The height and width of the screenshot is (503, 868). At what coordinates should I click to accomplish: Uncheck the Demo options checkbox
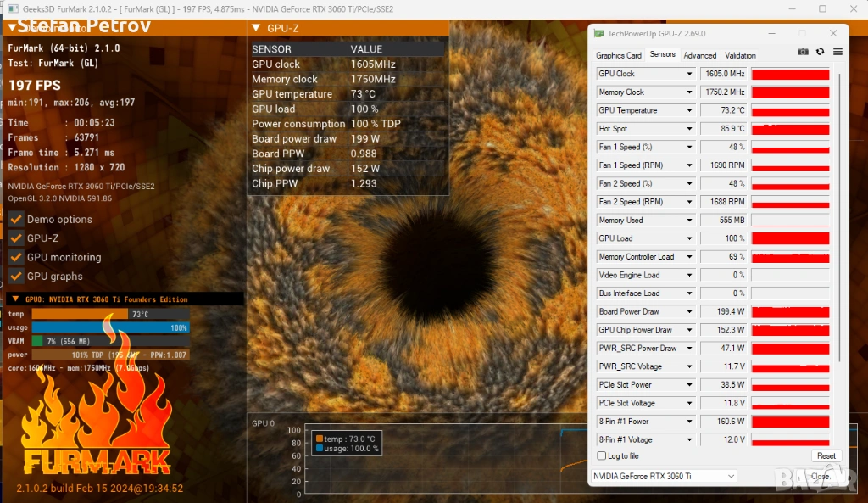coord(15,219)
